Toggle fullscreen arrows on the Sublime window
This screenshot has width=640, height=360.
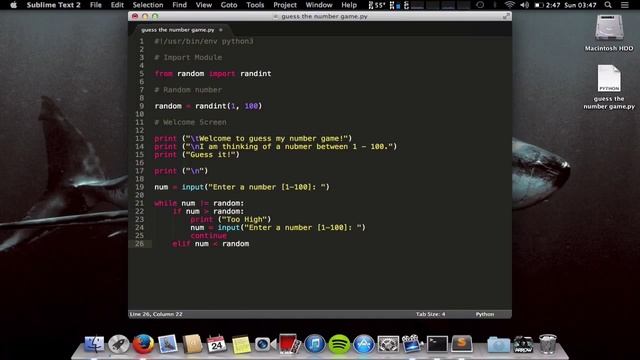click(x=507, y=16)
